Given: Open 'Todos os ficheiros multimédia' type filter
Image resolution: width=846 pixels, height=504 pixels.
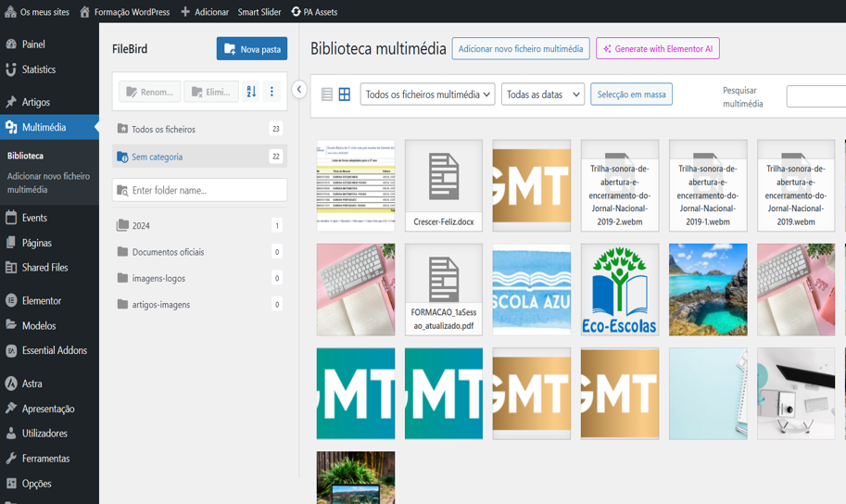Looking at the screenshot, I should (x=427, y=94).
